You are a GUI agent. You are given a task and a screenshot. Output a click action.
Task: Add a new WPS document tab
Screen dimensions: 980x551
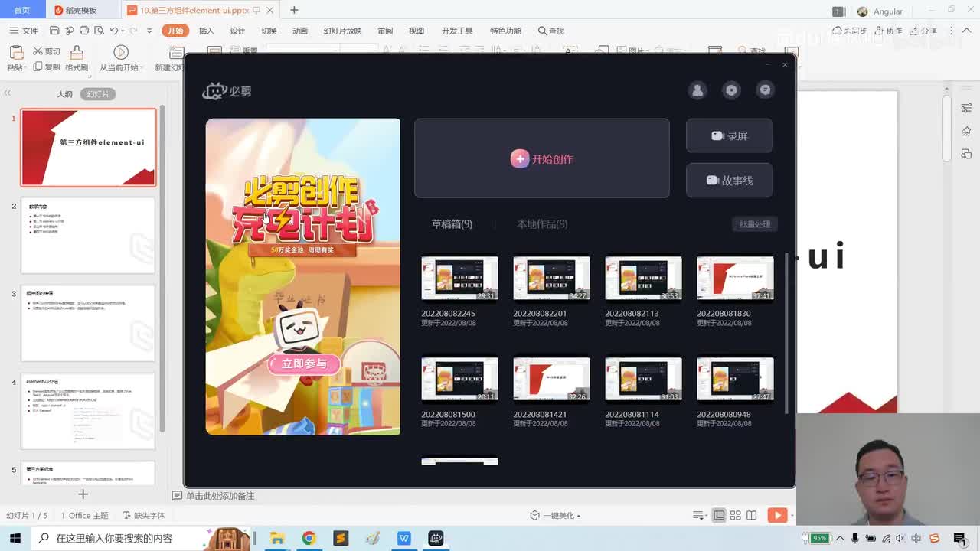(294, 10)
